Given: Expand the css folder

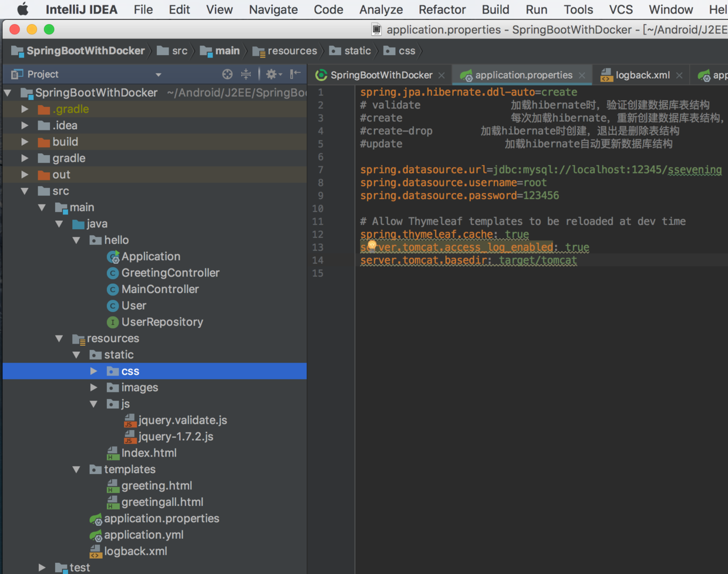Looking at the screenshot, I should pyautogui.click(x=93, y=371).
